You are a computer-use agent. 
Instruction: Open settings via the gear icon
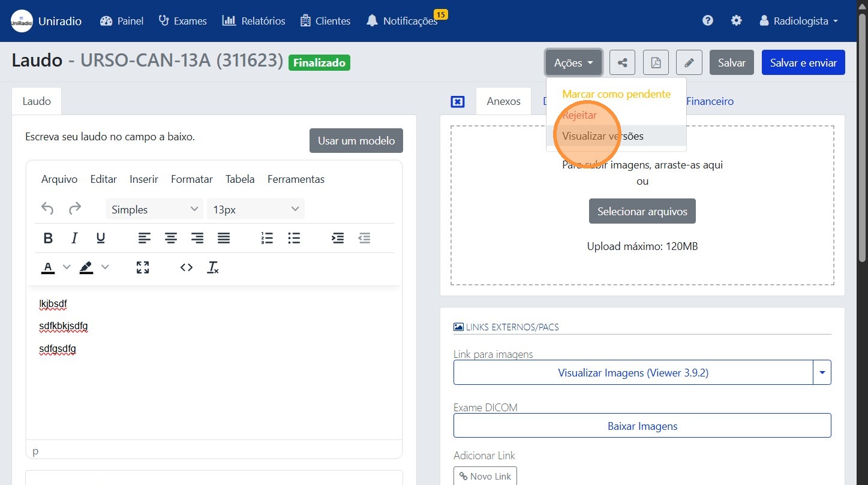pos(737,20)
